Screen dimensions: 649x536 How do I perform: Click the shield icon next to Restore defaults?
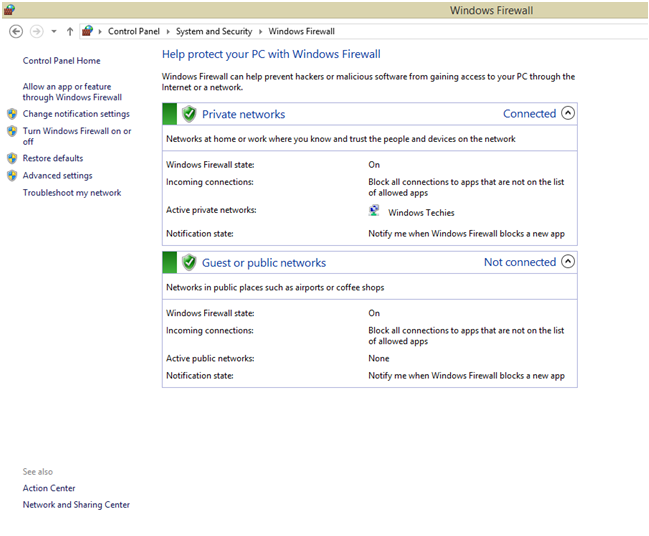click(12, 158)
